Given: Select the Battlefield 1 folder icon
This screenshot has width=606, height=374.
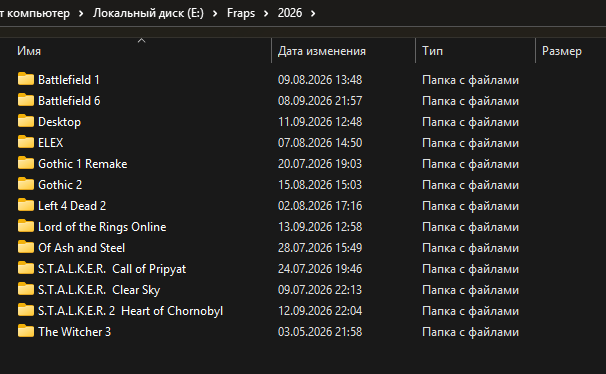Looking at the screenshot, I should [x=26, y=79].
